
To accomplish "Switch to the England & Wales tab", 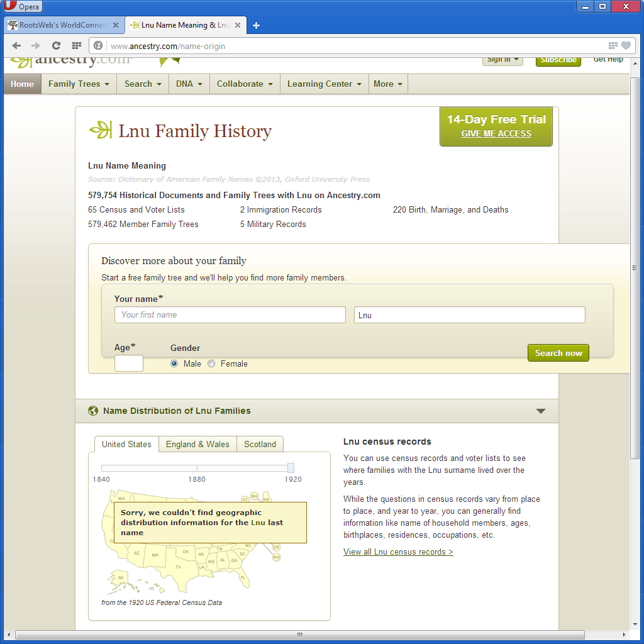I will pos(197,444).
